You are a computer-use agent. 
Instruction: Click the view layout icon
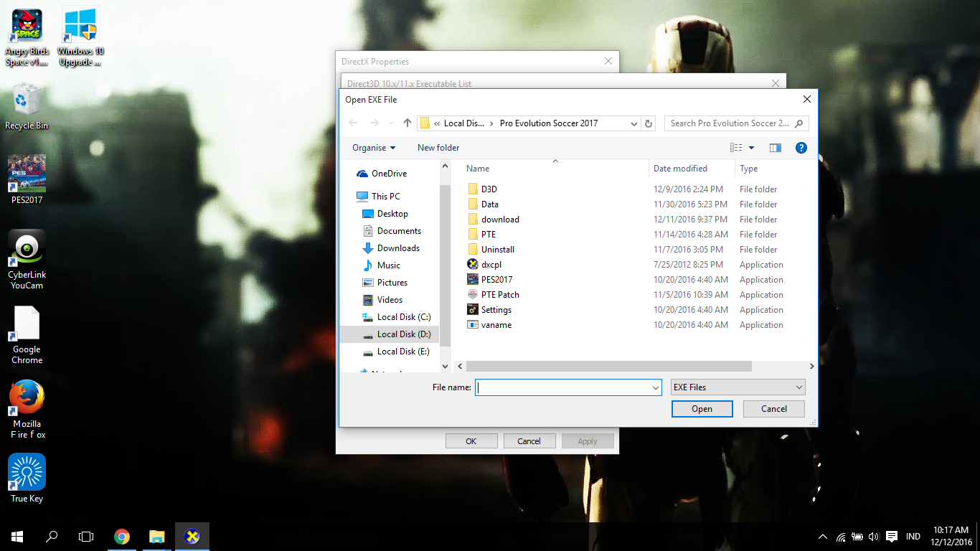point(736,148)
